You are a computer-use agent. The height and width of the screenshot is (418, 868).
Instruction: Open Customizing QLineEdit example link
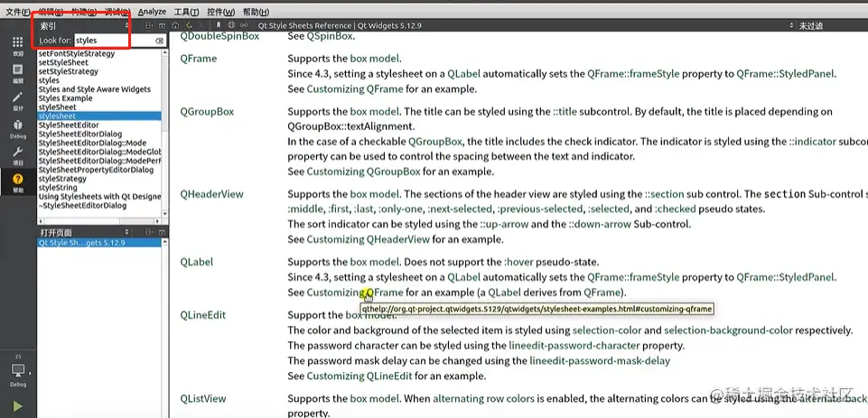point(359,376)
